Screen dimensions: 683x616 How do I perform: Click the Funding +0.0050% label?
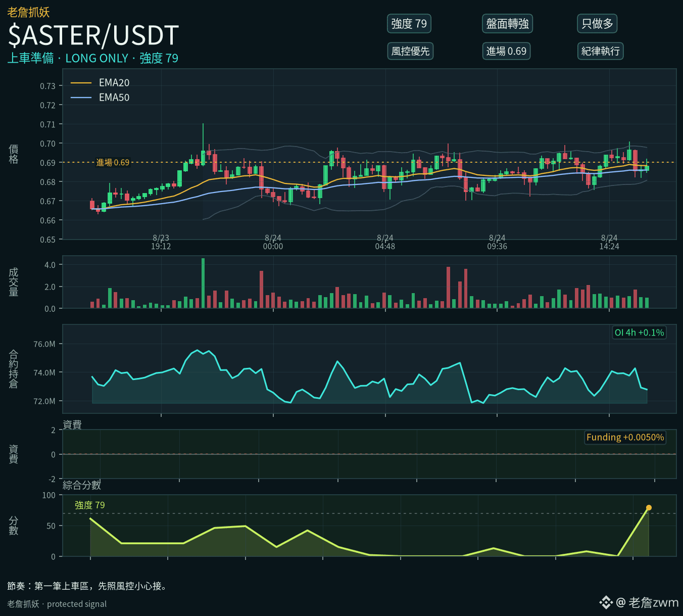pos(625,437)
